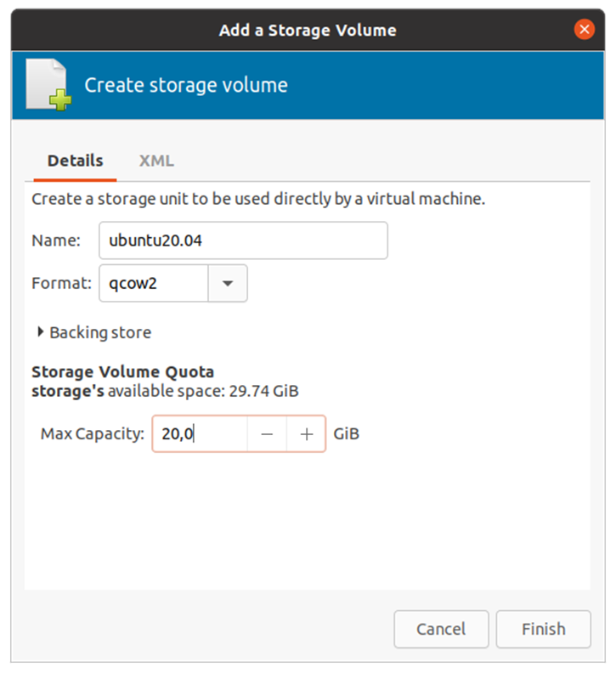Click the Name label
The image size is (616, 673).
[55, 240]
